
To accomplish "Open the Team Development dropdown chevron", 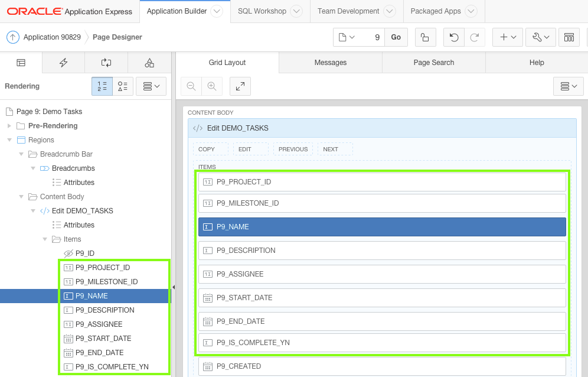I will point(390,11).
